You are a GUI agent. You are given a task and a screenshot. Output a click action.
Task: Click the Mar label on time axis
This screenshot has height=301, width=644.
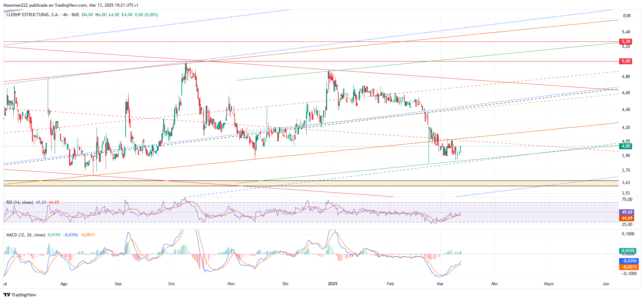point(440,284)
